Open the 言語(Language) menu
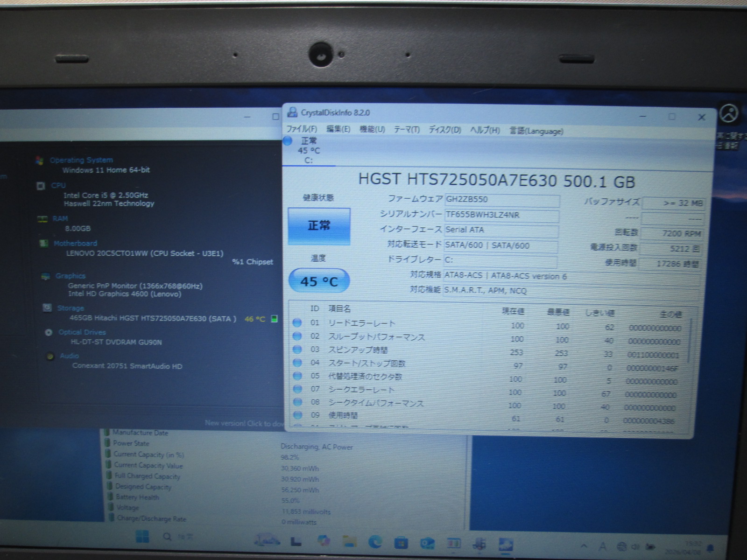 click(536, 131)
